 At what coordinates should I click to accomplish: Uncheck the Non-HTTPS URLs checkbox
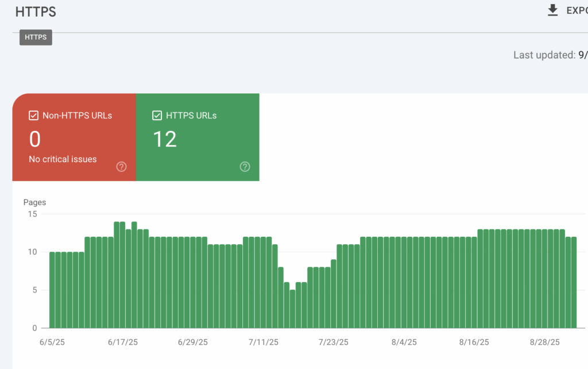[x=33, y=116]
